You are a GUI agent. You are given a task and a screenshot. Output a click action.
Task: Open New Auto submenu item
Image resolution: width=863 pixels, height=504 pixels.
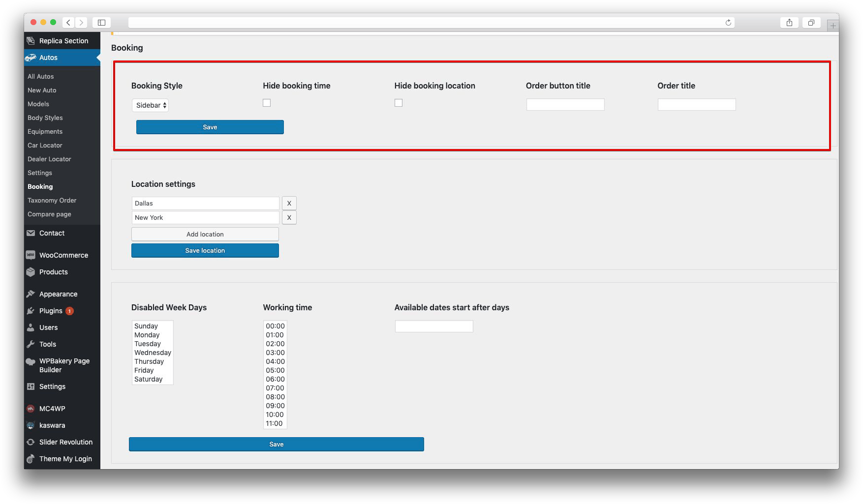click(x=42, y=90)
